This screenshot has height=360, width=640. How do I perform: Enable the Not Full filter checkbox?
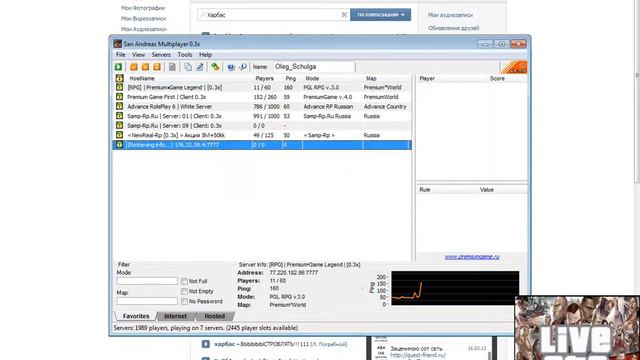click(x=184, y=281)
